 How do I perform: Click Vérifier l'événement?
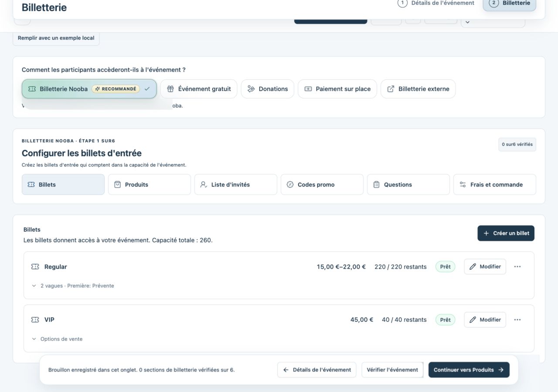click(x=392, y=370)
